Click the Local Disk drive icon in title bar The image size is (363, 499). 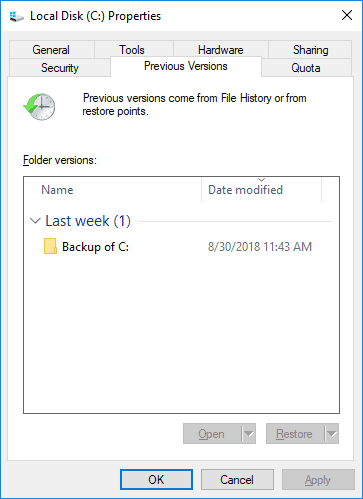(x=16, y=16)
